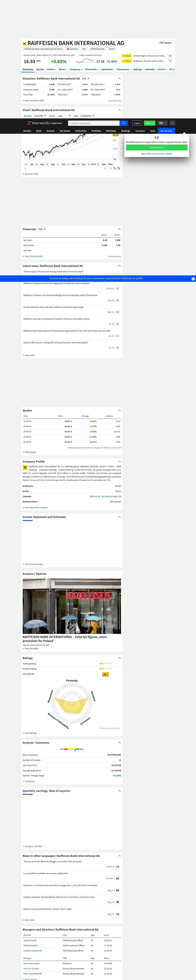196x980 pixels.
Task: Open the MarketScreener logo home link
Action: pos(45,123)
